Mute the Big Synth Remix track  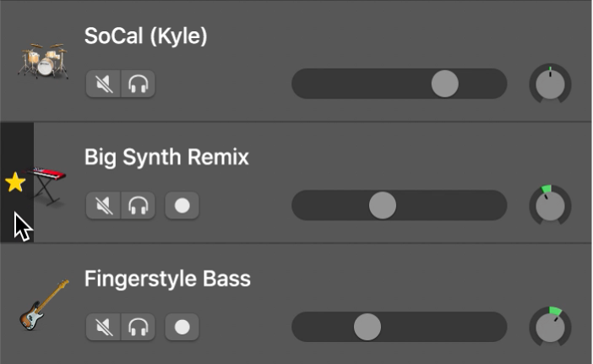tap(103, 206)
